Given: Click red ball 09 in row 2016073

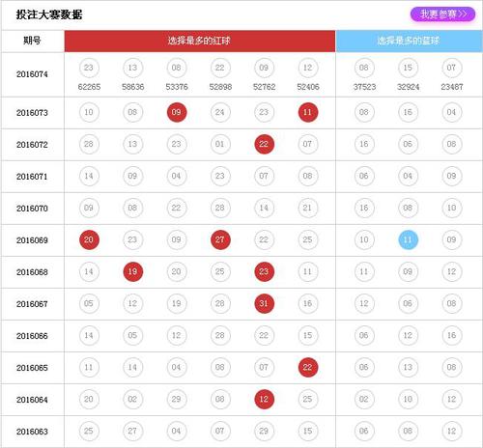Looking at the screenshot, I should pyautogui.click(x=177, y=112).
